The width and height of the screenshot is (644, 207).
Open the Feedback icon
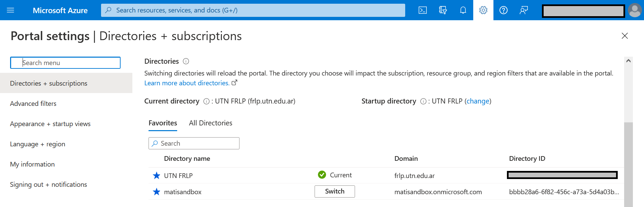pos(524,10)
